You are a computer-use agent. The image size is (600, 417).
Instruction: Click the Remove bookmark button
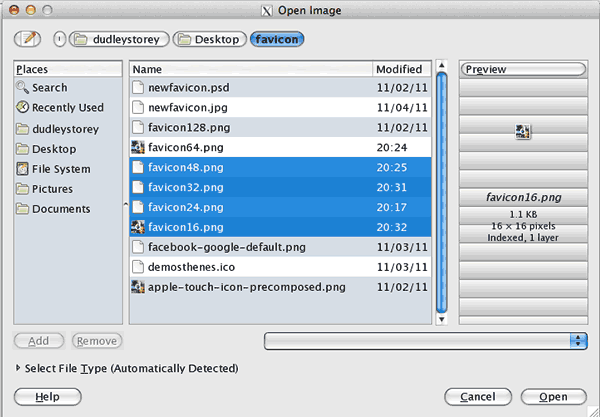coord(97,341)
